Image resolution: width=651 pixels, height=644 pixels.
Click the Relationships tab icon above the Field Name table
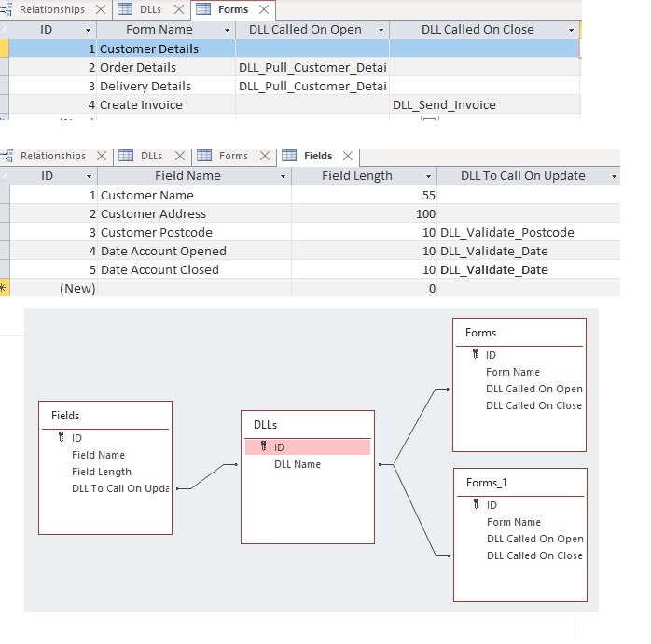[x=7, y=156]
